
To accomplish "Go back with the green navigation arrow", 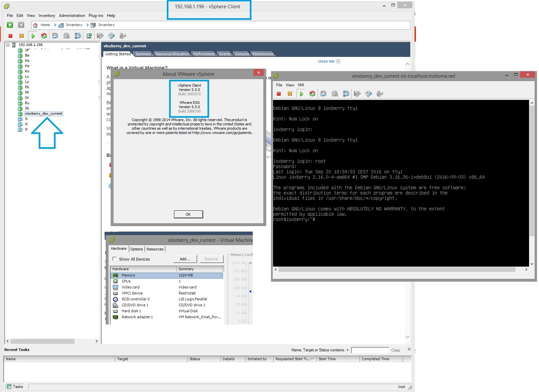I will (10, 25).
